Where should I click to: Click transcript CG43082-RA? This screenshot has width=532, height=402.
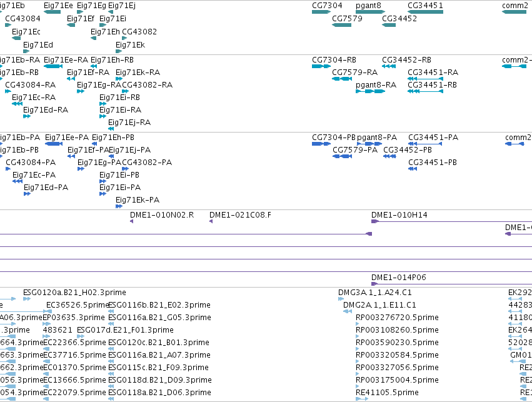coord(148,85)
